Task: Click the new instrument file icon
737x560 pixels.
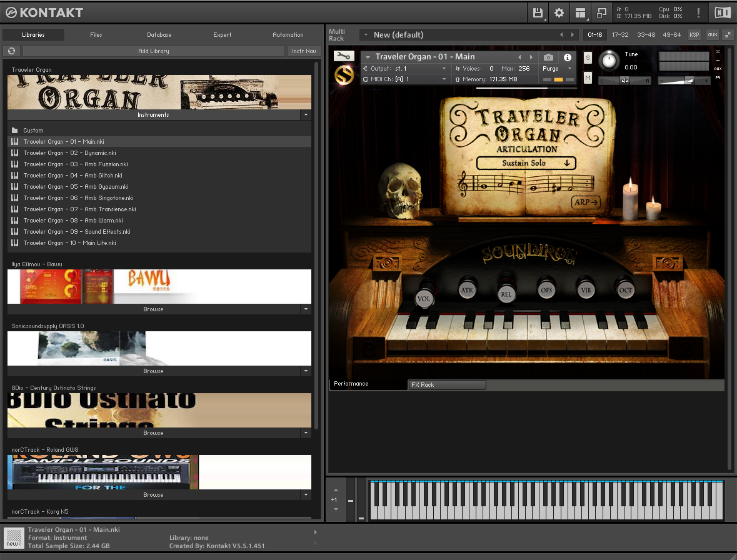Action: [x=13, y=538]
